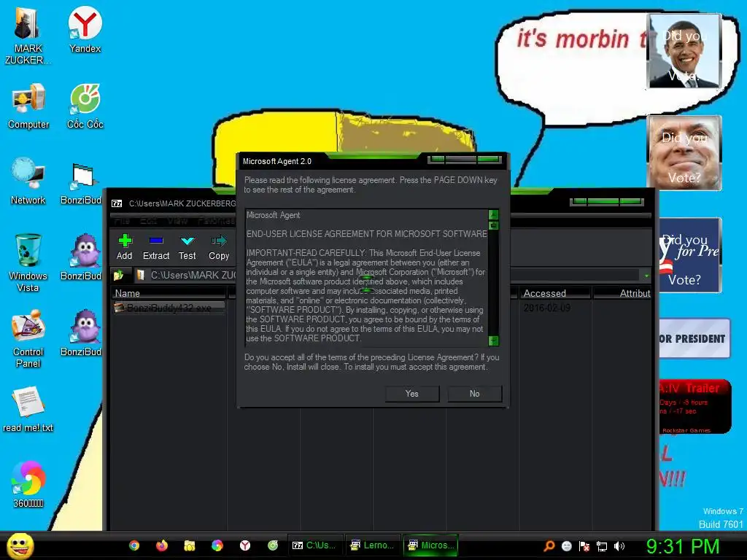Click the license scrollbar thumb
The image size is (747, 560).
click(x=494, y=225)
